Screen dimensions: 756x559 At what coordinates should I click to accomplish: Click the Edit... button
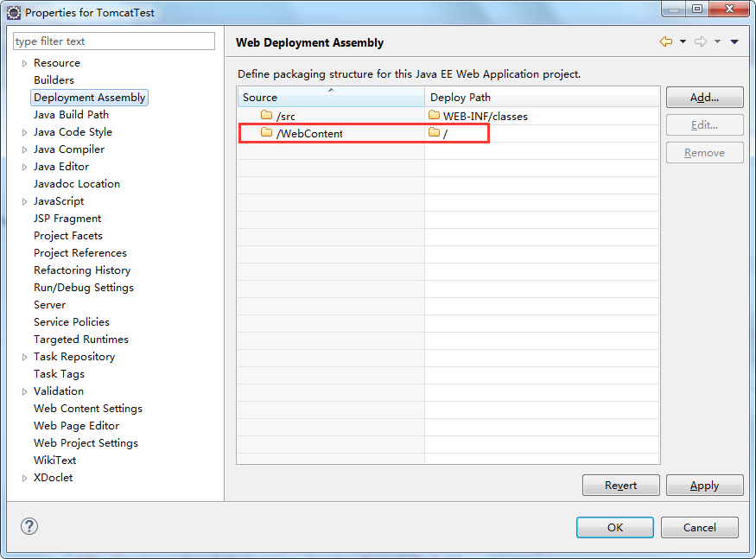[704, 125]
